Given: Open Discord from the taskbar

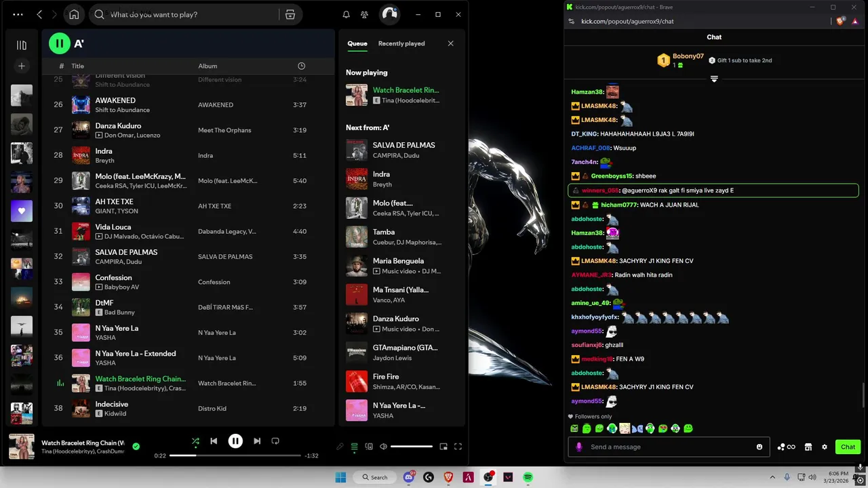Looking at the screenshot, I should [x=409, y=477].
